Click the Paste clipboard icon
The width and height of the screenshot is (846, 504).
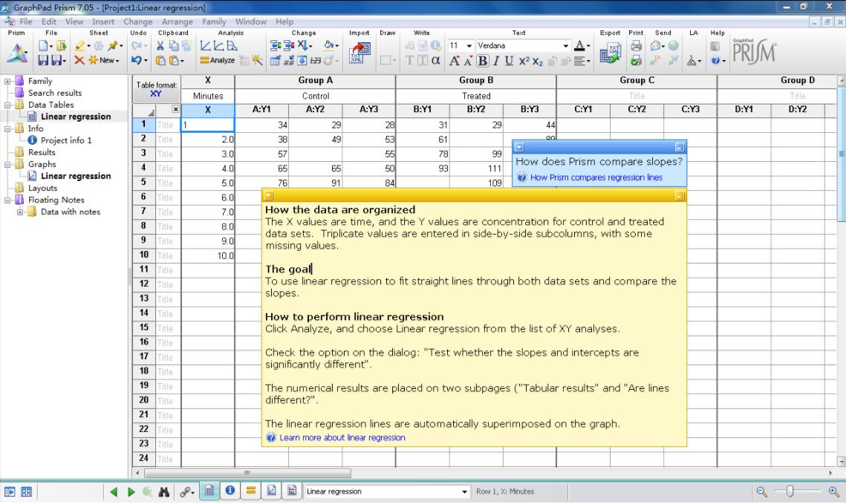pos(160,60)
